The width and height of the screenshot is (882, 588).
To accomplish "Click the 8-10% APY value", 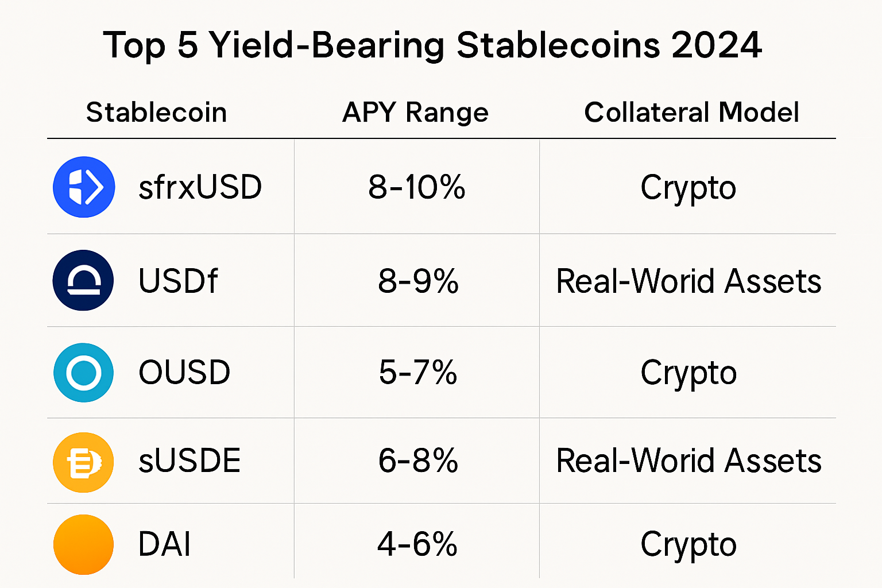I will (417, 187).
